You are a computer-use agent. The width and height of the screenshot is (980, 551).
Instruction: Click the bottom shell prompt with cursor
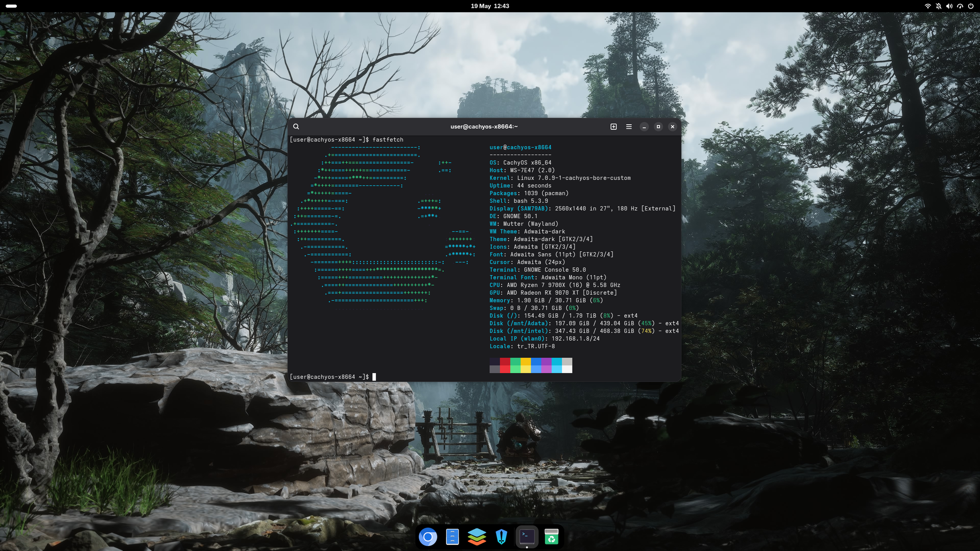pyautogui.click(x=333, y=377)
